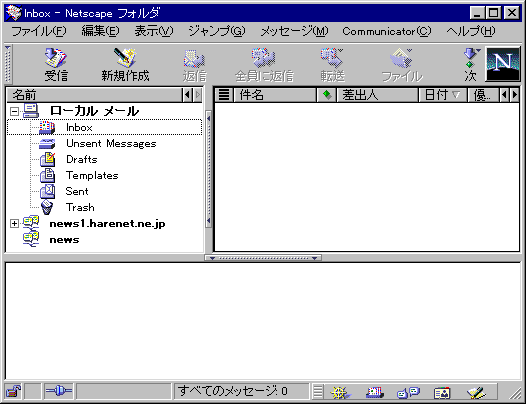Click the 優.. priority column header
The width and height of the screenshot is (526, 404).
[x=483, y=95]
